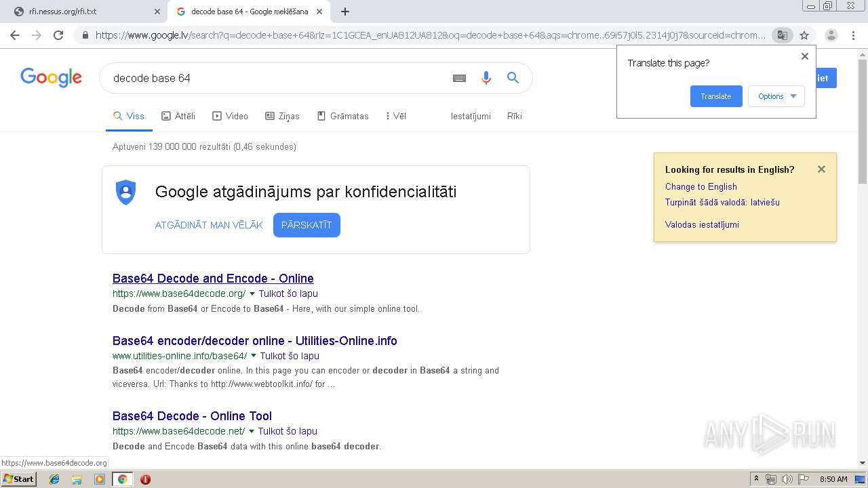Go back with browser back arrow
This screenshot has width=868, height=488.
click(15, 35)
